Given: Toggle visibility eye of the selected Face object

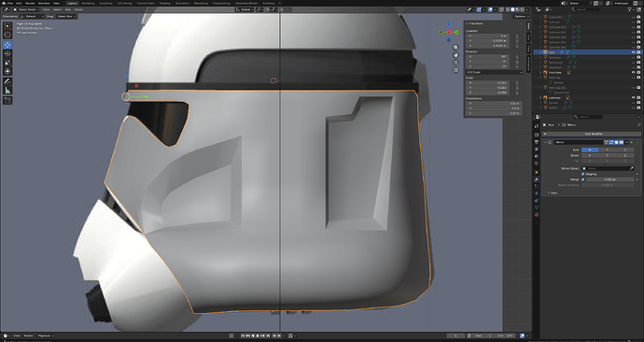Looking at the screenshot, I should point(634,52).
